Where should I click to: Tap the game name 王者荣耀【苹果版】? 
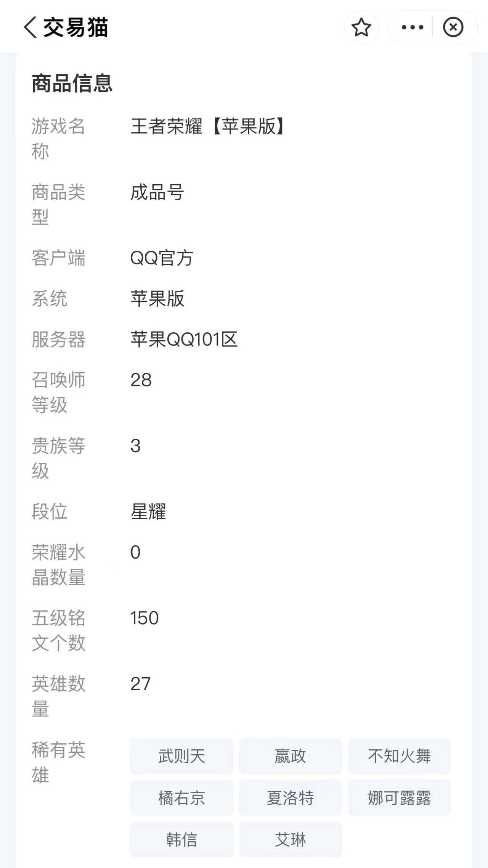[208, 126]
